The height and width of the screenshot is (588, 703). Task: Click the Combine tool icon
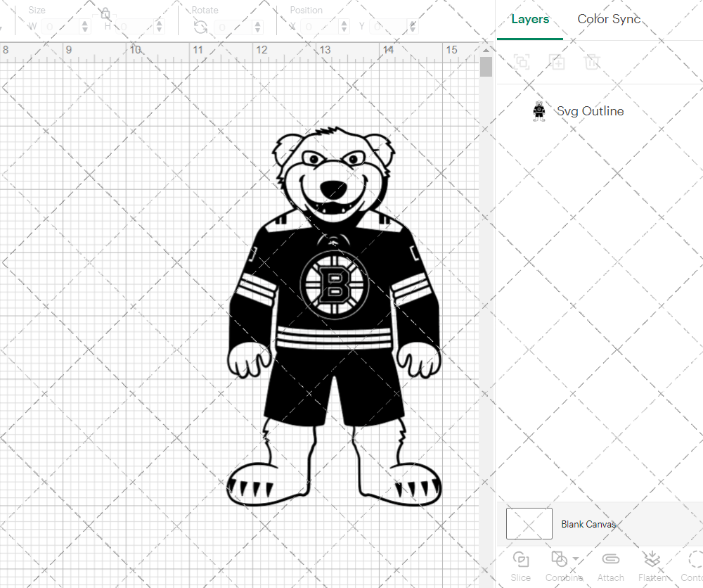560,561
